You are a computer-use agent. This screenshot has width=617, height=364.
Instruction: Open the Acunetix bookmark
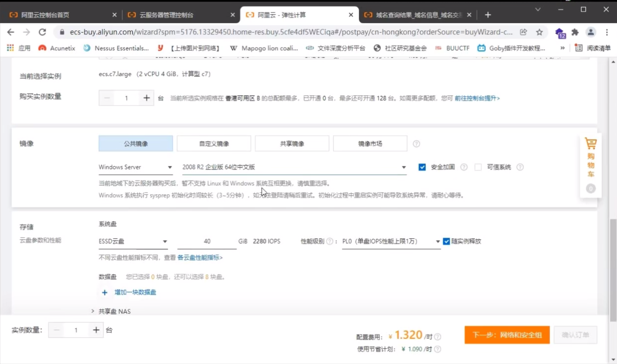click(57, 48)
